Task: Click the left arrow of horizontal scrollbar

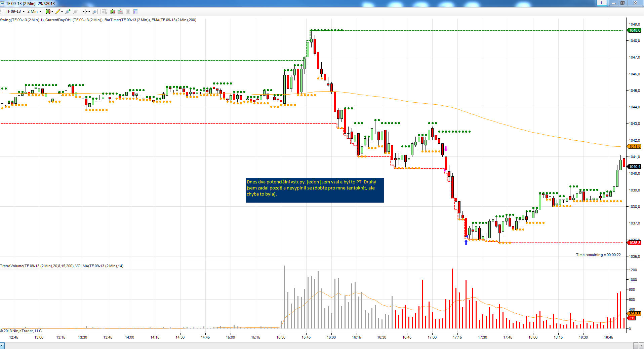Action: 2,346
